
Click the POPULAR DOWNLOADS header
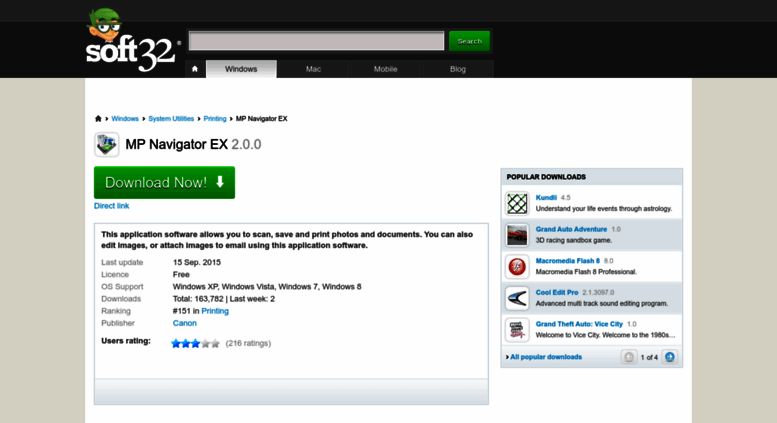coord(546,177)
